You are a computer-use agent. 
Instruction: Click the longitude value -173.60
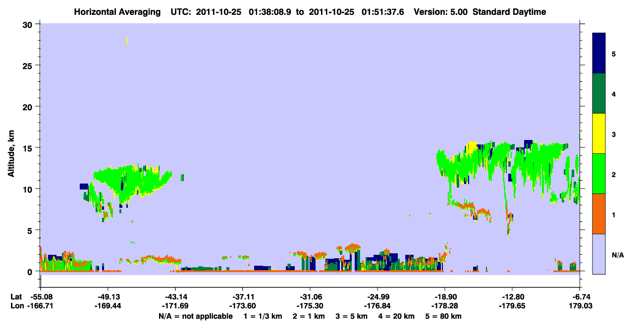tap(242, 306)
